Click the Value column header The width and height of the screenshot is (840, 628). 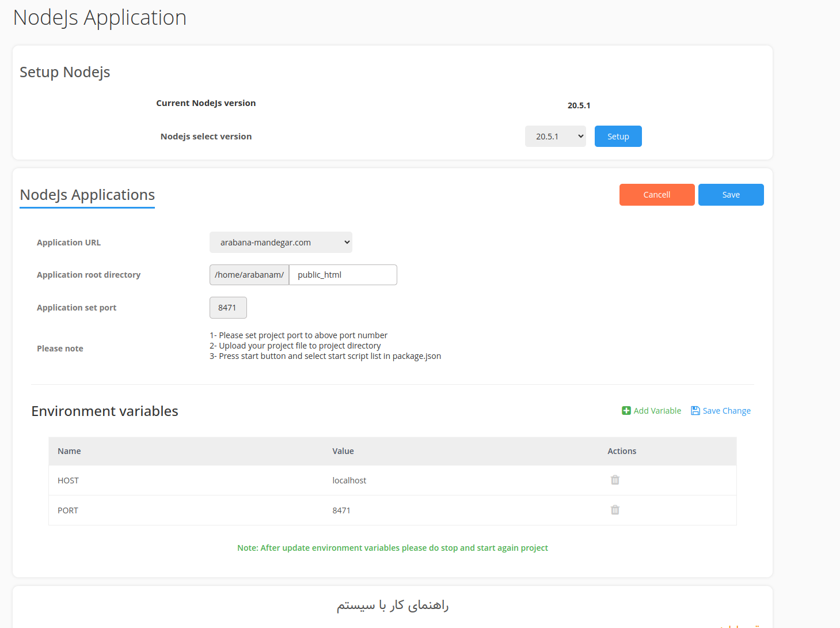pos(343,451)
